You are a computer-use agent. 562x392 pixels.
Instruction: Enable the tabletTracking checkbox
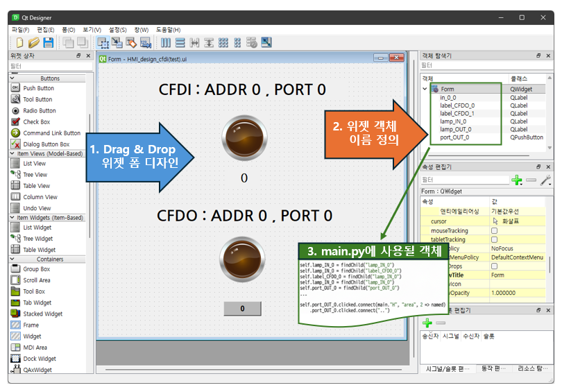point(495,239)
